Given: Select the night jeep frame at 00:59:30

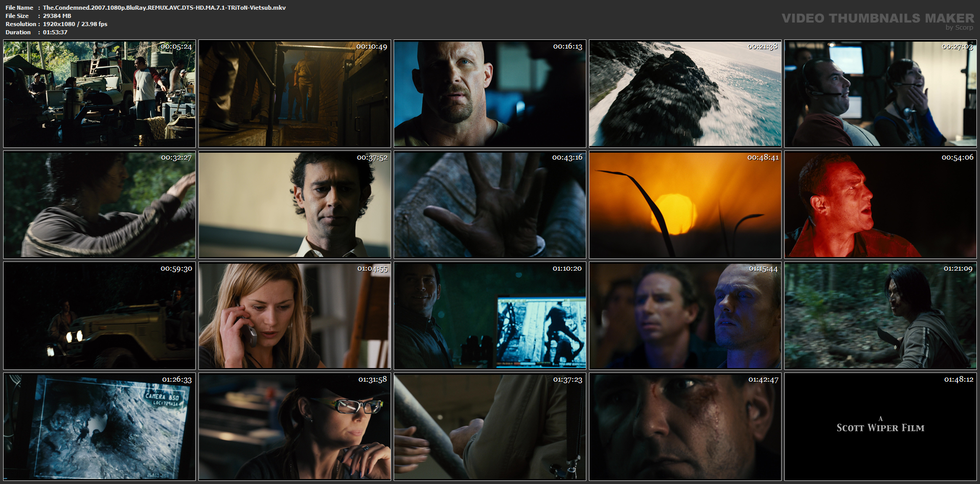Looking at the screenshot, I should pyautogui.click(x=99, y=316).
